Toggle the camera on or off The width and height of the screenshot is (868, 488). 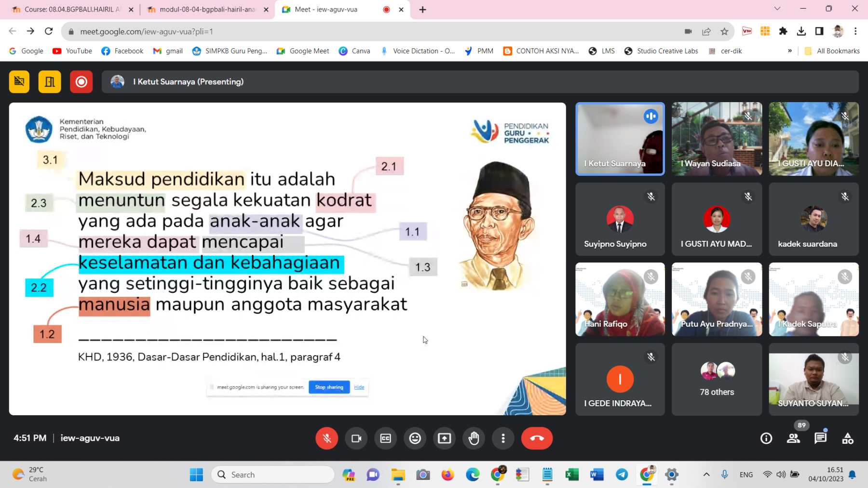(x=356, y=438)
